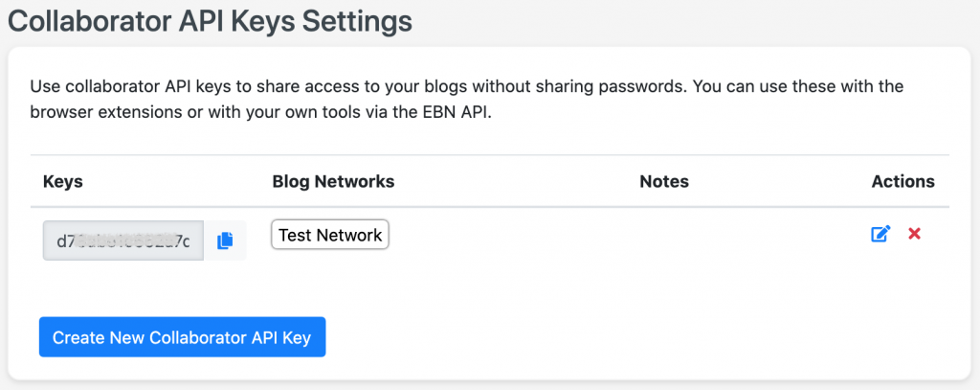Click the Keys column header

[63, 181]
